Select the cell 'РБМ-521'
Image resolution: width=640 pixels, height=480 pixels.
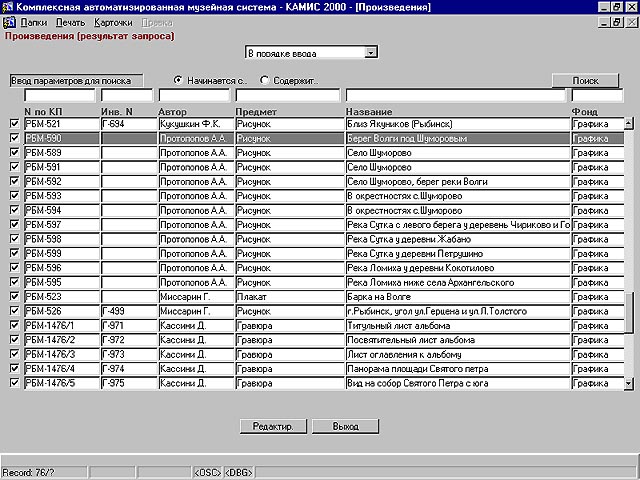62,124
